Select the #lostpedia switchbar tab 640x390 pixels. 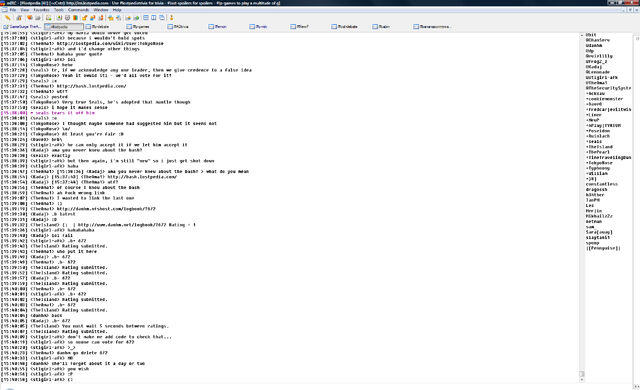64,27
